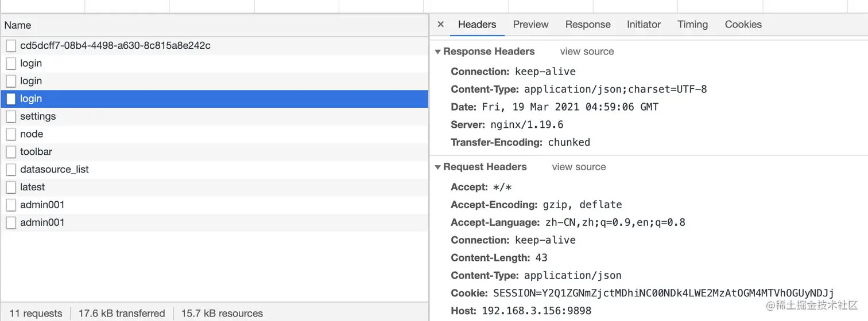868x321 pixels.
Task: Click view source next to Request Headers
Action: (x=579, y=167)
